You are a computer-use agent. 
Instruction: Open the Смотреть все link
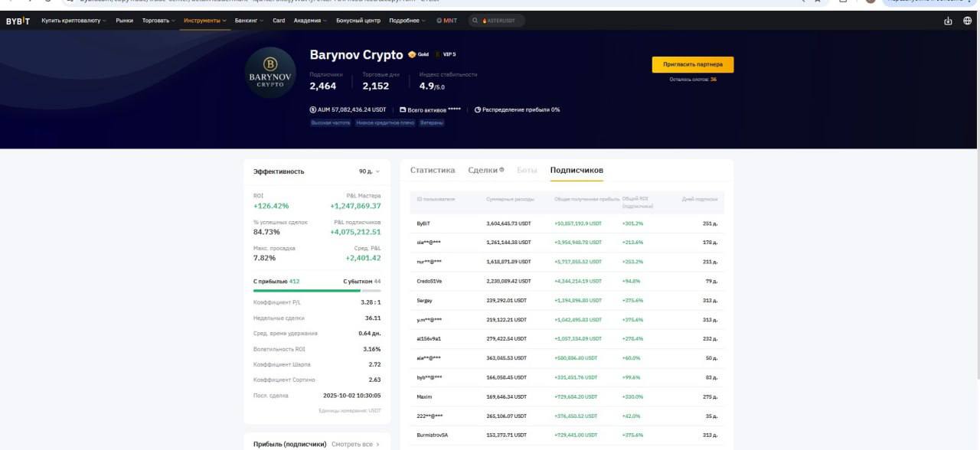point(355,444)
